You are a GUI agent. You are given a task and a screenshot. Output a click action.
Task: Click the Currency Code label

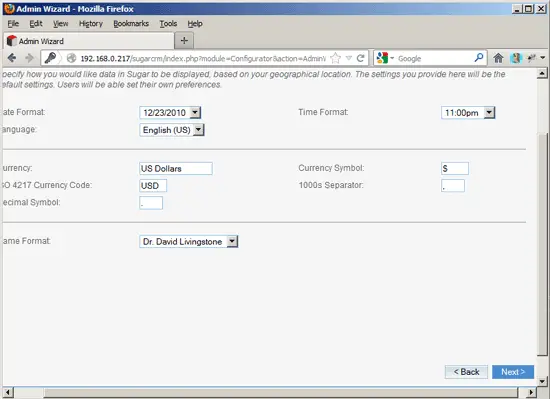click(46, 185)
